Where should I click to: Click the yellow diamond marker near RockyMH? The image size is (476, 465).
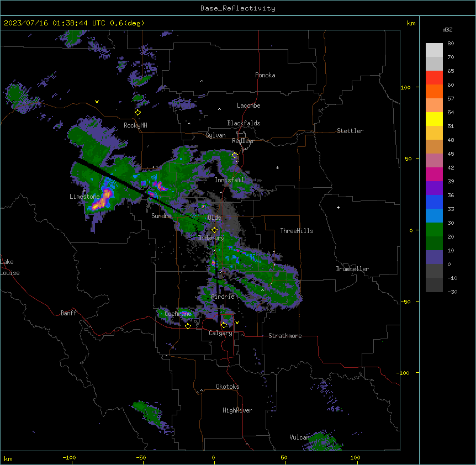[138, 113]
